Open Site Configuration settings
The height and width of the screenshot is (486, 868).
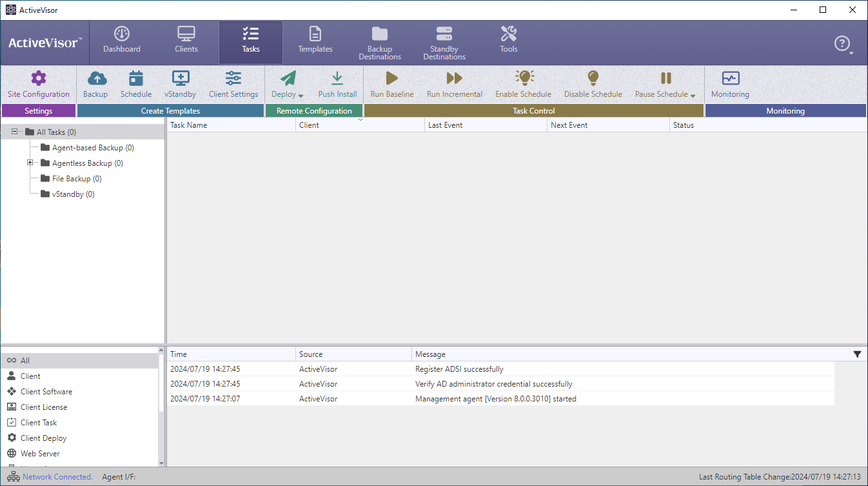(x=39, y=85)
